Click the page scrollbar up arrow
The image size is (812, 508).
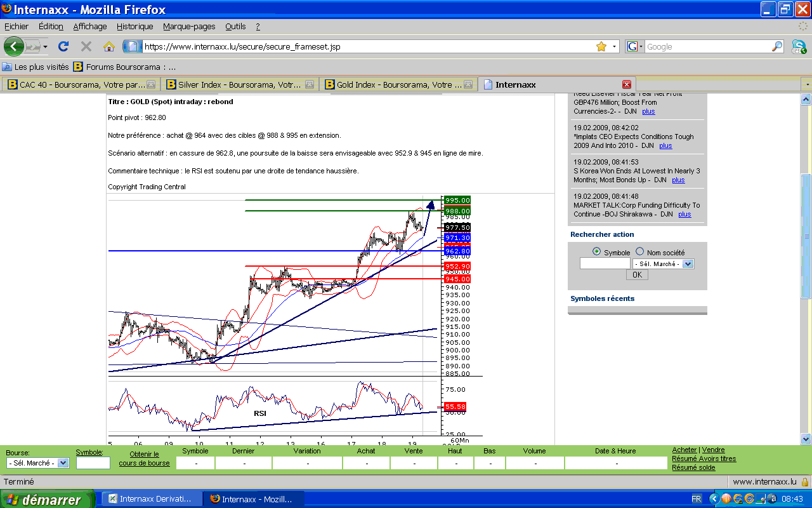(x=806, y=99)
